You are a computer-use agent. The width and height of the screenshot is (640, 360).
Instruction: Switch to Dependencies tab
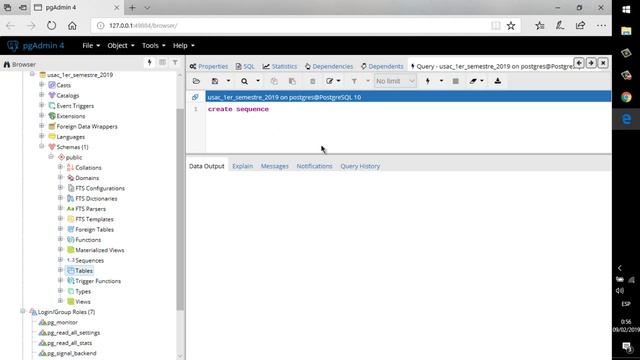(x=329, y=66)
